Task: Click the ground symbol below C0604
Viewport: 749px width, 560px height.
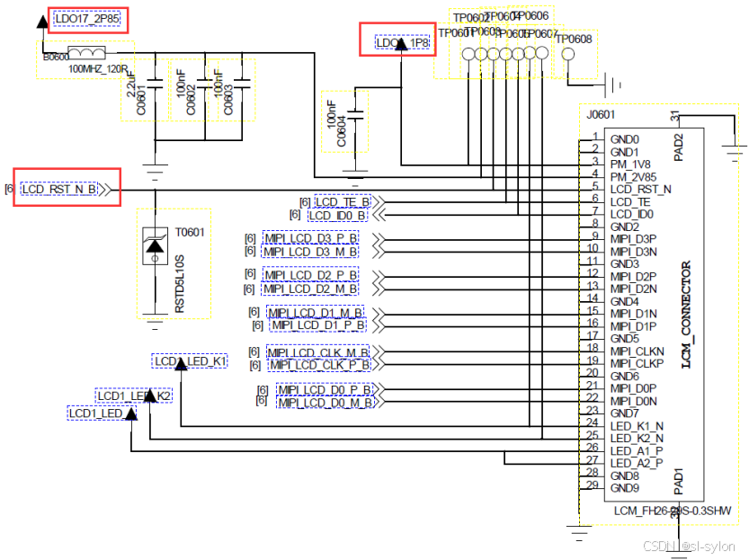Action: coord(355,178)
